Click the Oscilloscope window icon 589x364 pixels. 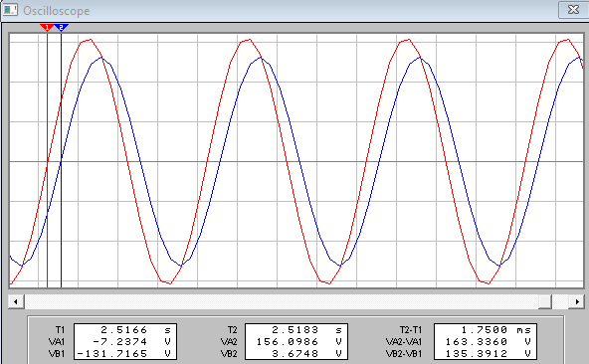(10, 10)
